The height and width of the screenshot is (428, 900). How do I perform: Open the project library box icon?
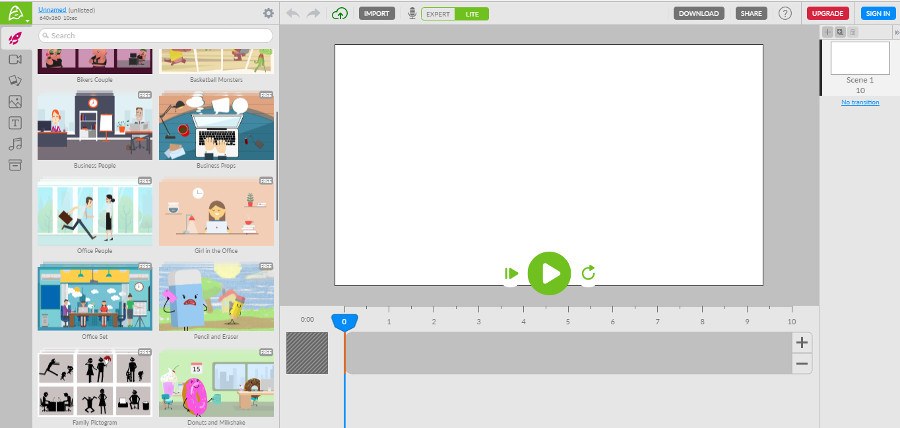tap(15, 165)
